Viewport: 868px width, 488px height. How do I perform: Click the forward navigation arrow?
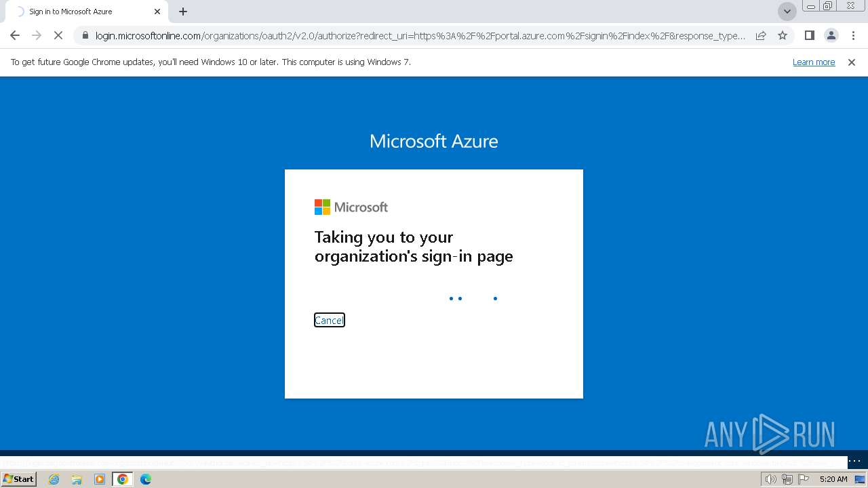(37, 35)
